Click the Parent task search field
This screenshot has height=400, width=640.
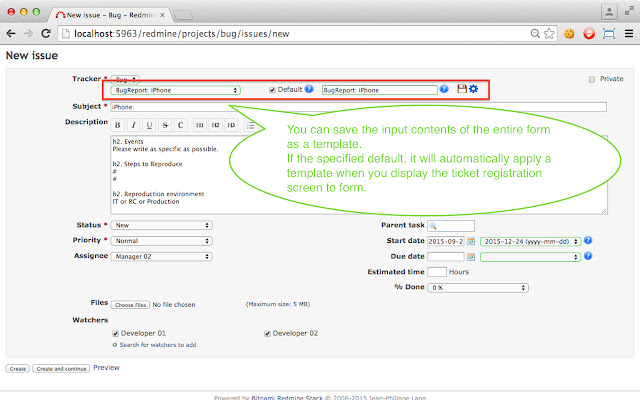coord(451,226)
